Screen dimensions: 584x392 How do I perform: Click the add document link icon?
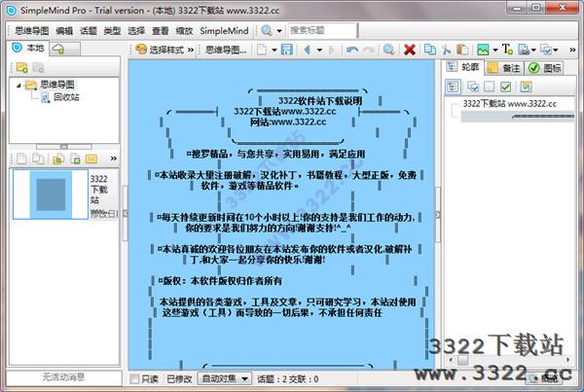coord(524,50)
